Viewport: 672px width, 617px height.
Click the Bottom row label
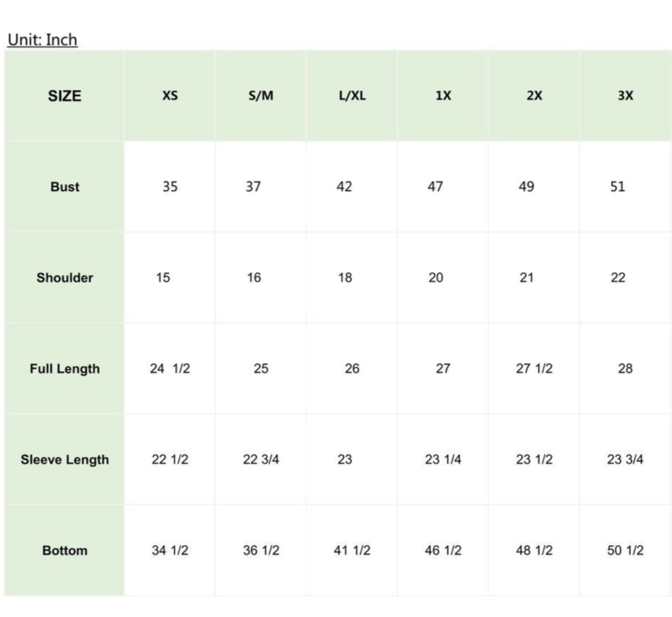[65, 550]
